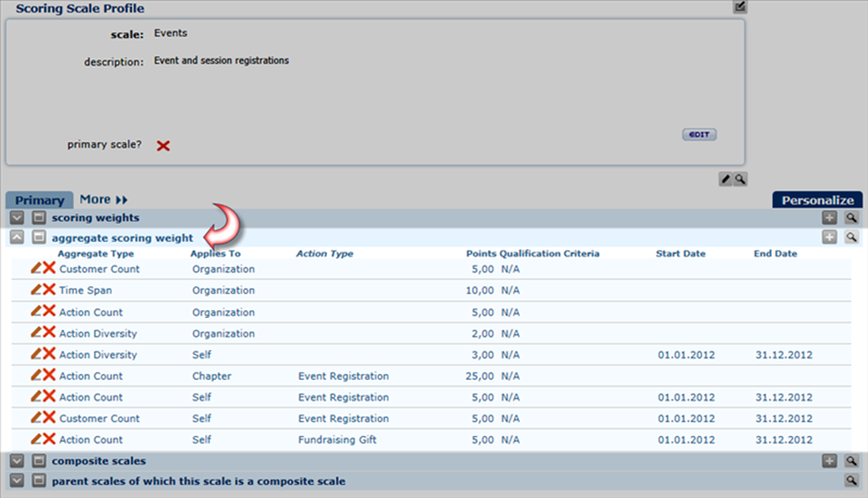Click list icon next to aggregate scoring weight
This screenshot has width=868, height=498.
pos(38,237)
